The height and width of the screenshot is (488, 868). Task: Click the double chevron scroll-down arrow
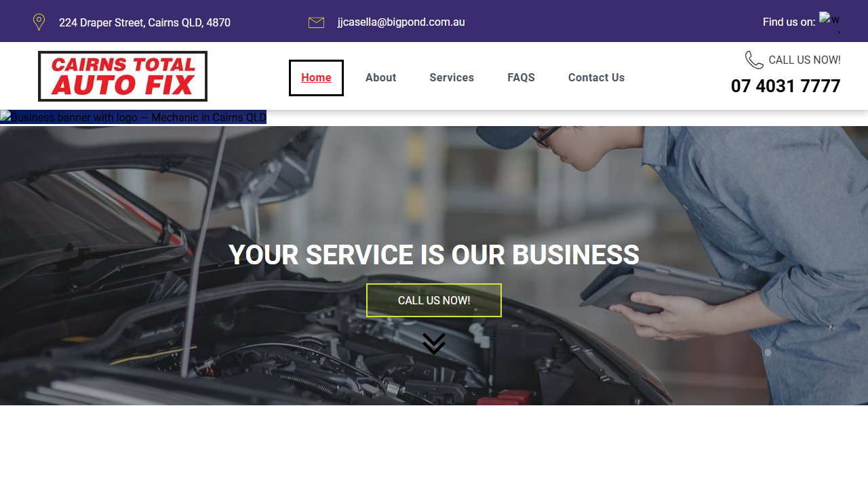click(434, 344)
